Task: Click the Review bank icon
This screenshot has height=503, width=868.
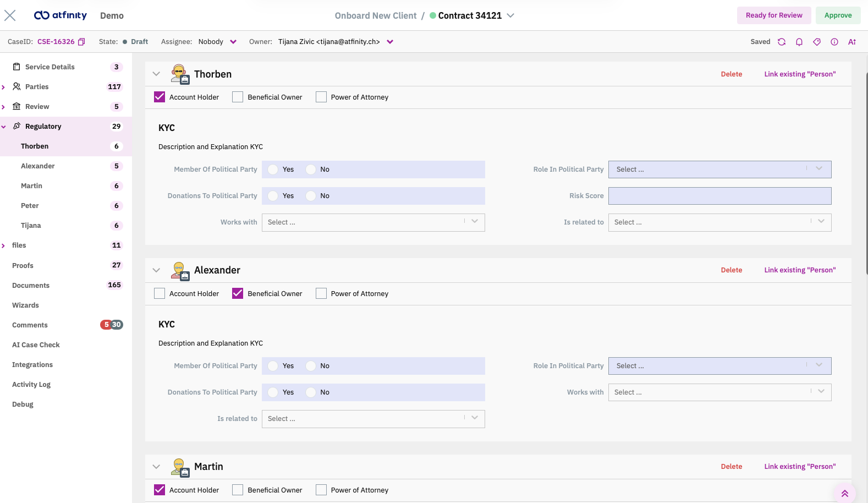Action: coord(17,106)
